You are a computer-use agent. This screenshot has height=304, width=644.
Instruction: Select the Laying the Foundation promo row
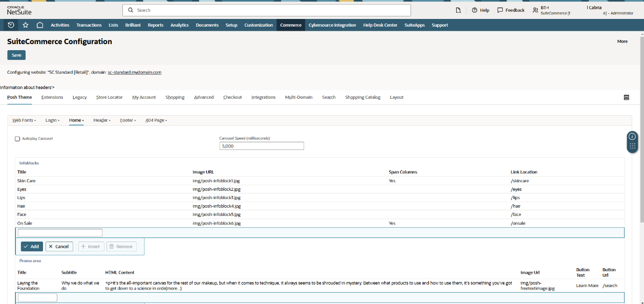pyautogui.click(x=320, y=286)
